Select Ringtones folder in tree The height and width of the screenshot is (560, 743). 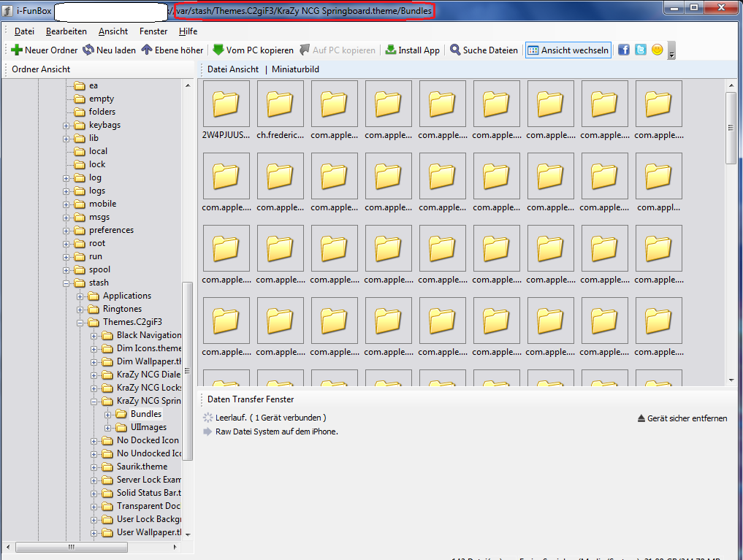(122, 309)
